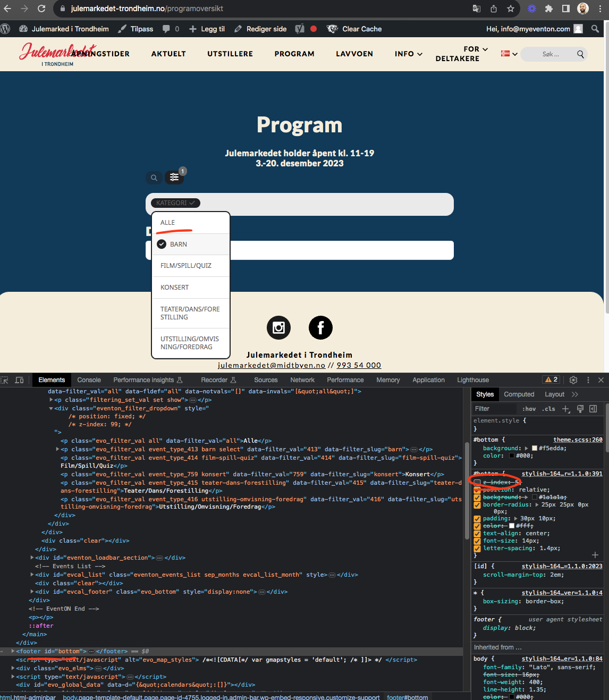Click the styles Filter input field
This screenshot has height=700, width=609.
pos(494,409)
